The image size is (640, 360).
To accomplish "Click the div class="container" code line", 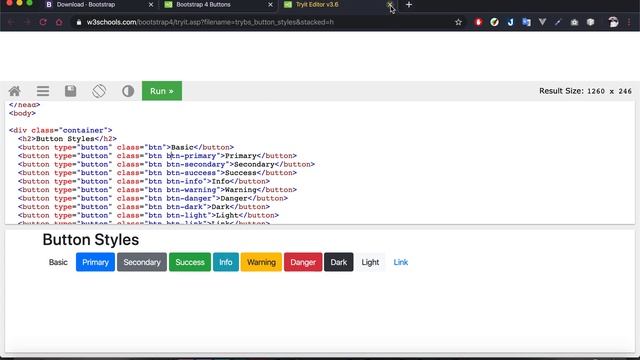I will pos(60,131).
